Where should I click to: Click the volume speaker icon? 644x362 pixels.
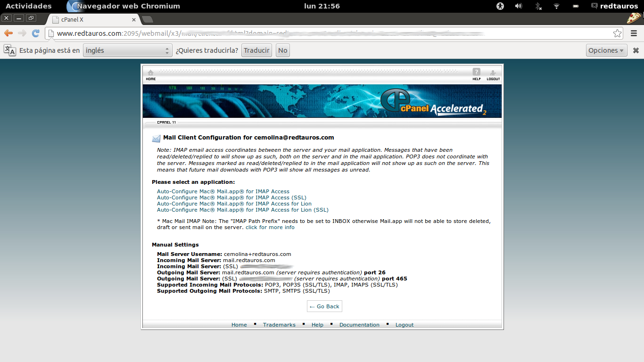click(x=519, y=6)
